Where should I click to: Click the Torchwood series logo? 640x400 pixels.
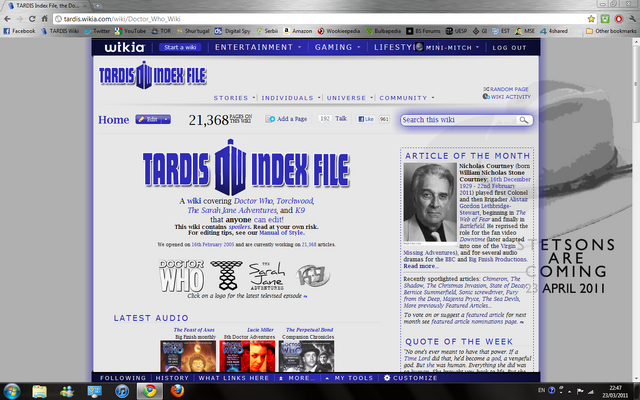(x=226, y=275)
